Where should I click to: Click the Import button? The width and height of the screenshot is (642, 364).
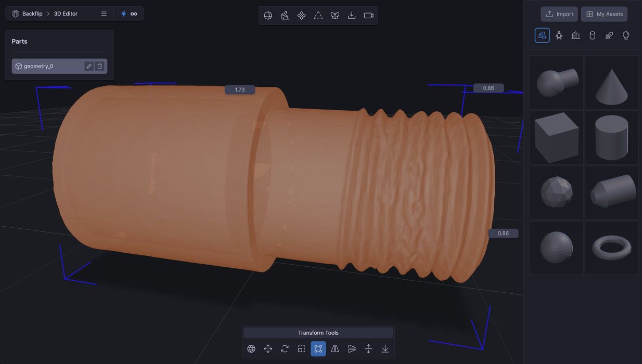559,14
